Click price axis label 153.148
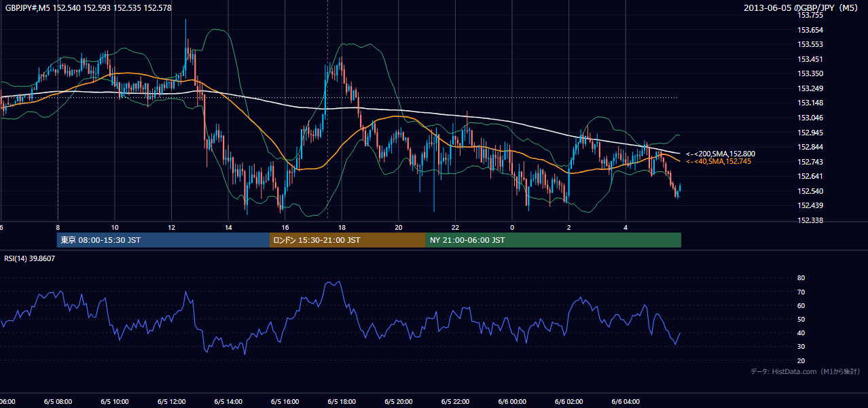The width and height of the screenshot is (868, 408). pyautogui.click(x=811, y=103)
